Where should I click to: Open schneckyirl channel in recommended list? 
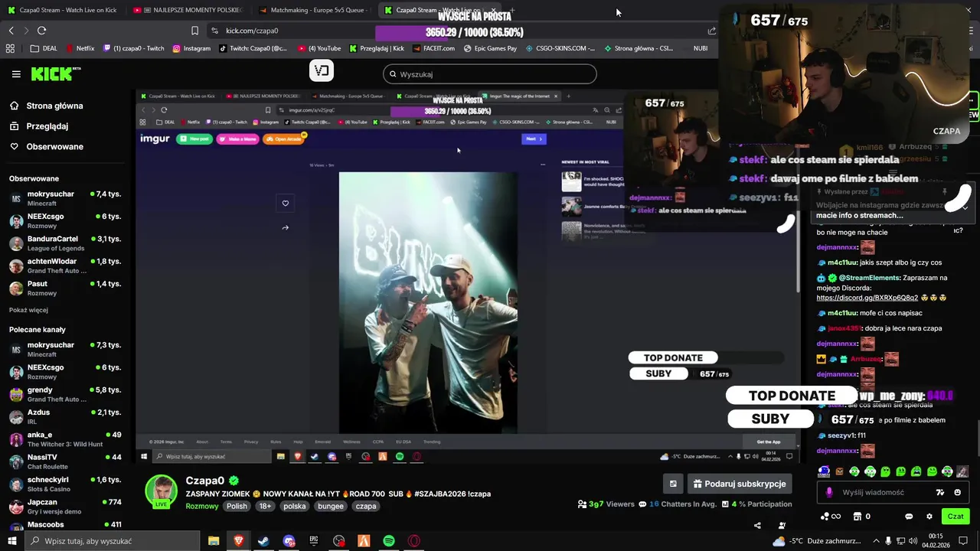tap(64, 484)
